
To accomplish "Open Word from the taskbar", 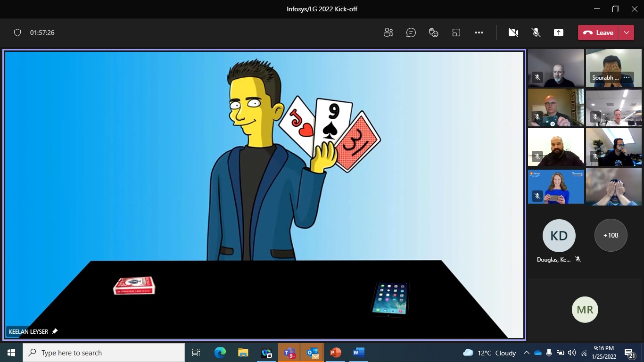I will (x=359, y=353).
